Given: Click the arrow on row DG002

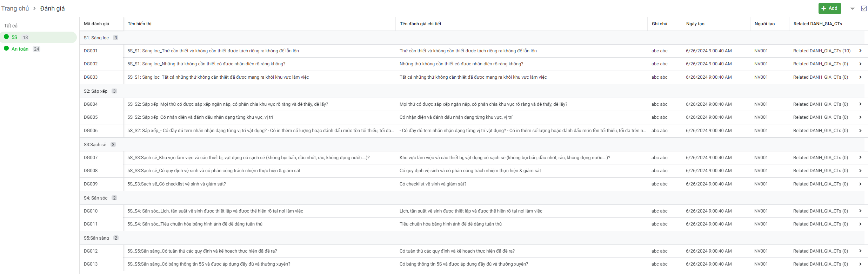Looking at the screenshot, I should 860,64.
